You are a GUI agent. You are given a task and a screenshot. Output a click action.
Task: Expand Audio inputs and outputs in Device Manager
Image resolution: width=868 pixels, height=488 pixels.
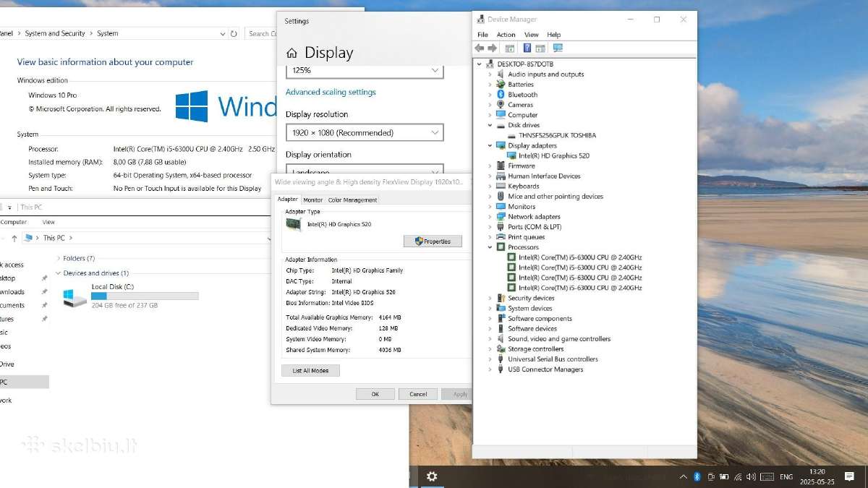coord(490,74)
